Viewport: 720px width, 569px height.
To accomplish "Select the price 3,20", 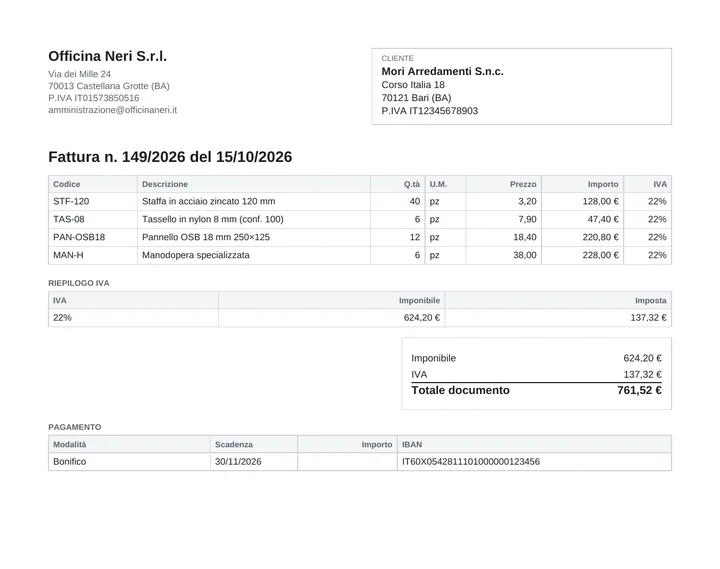I will [x=527, y=201].
